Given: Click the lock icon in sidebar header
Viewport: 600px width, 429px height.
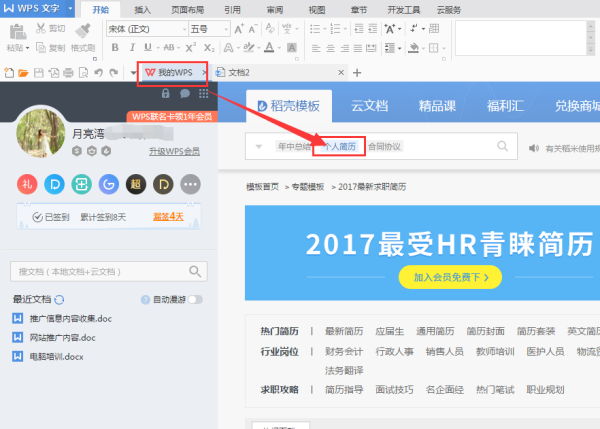Looking at the screenshot, I should pyautogui.click(x=165, y=93).
